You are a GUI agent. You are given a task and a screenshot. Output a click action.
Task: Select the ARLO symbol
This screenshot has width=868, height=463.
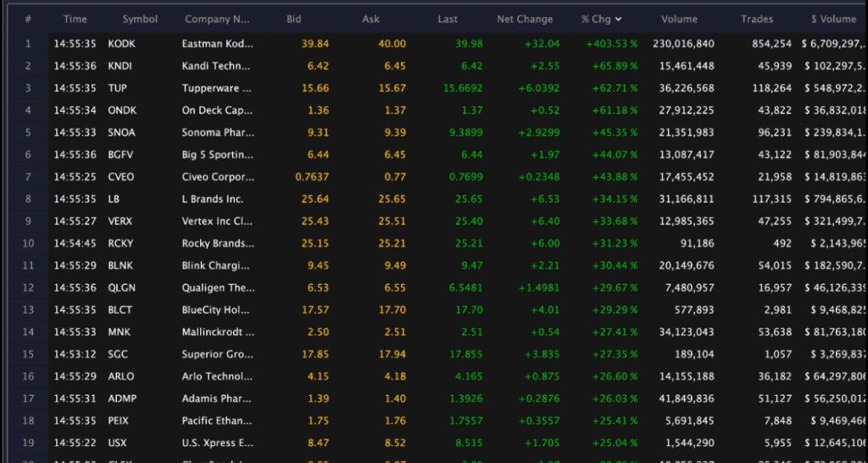(120, 376)
